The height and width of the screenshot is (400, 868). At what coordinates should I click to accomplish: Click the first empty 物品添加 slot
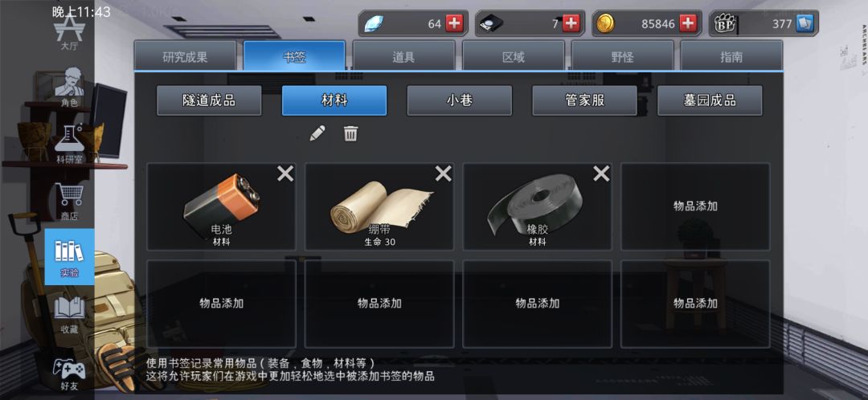coord(695,206)
